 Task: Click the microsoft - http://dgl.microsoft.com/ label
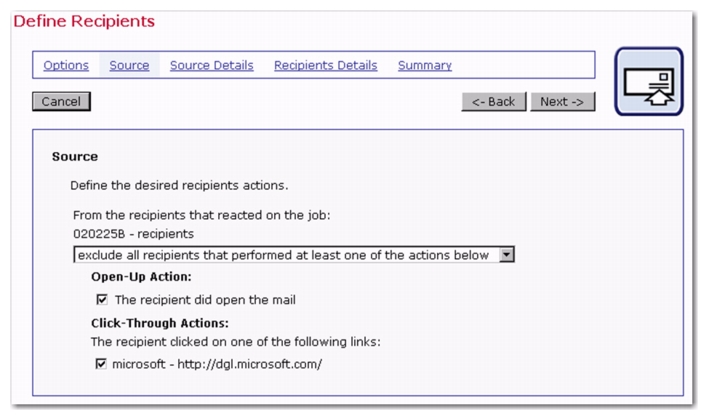point(217,364)
